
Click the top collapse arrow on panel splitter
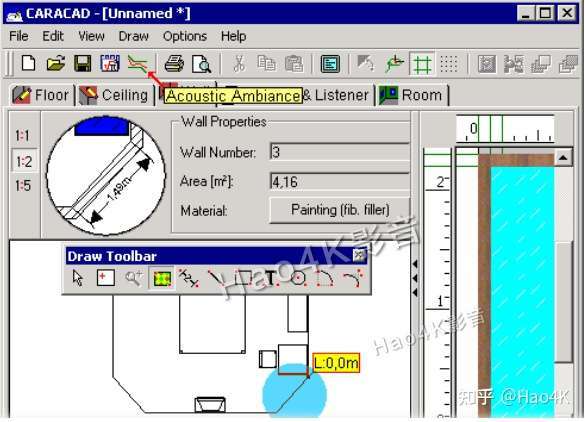pos(415,264)
